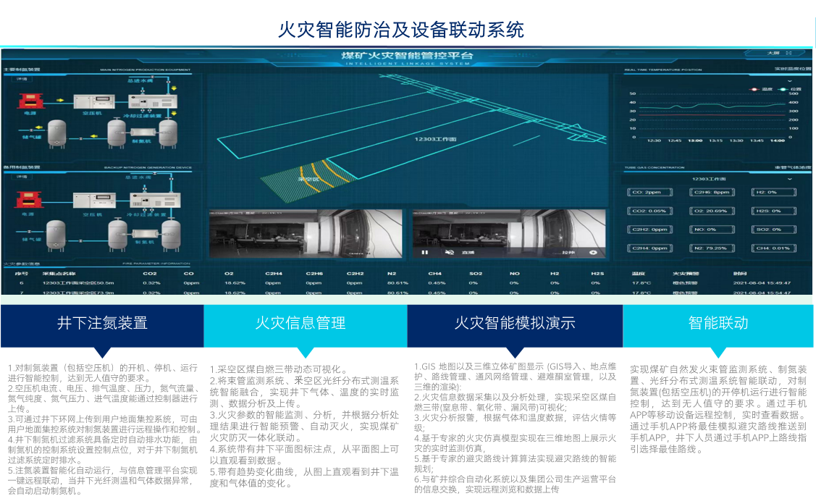Click the C2H2: 0ppm reading box
Viewport: 816px width, 504px height.
(x=649, y=230)
